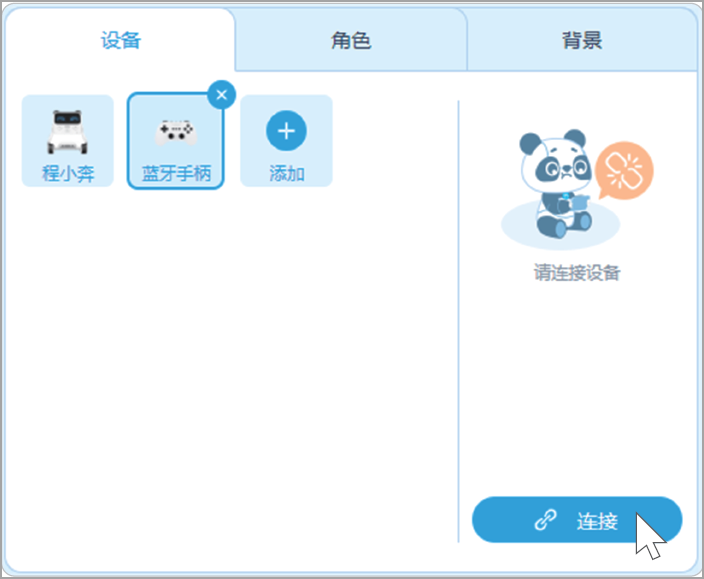The height and width of the screenshot is (579, 704).
Task: Select the 程小奔 robot device
Action: (68, 141)
